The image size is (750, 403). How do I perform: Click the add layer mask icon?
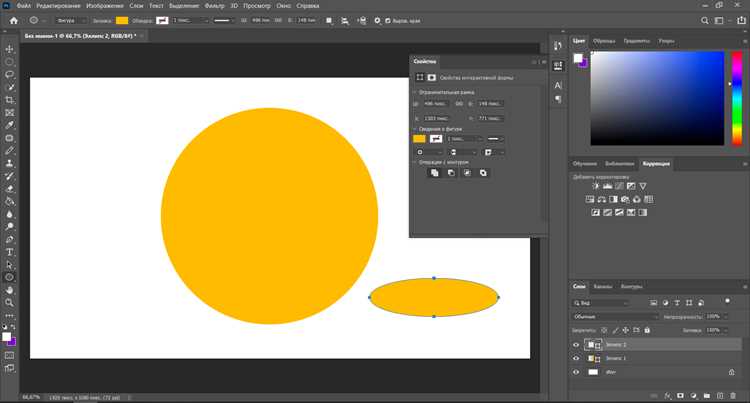[680, 396]
